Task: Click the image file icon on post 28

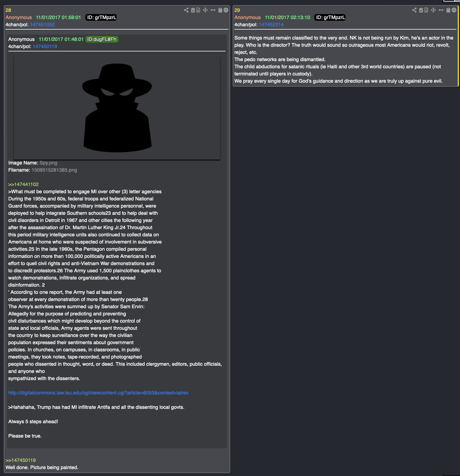Action: pos(198,10)
